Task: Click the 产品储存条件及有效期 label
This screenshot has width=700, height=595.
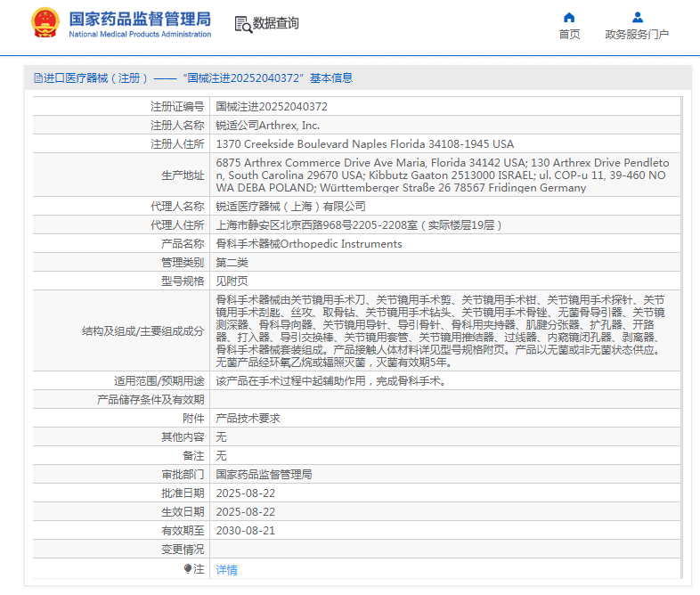Action: click(151, 400)
